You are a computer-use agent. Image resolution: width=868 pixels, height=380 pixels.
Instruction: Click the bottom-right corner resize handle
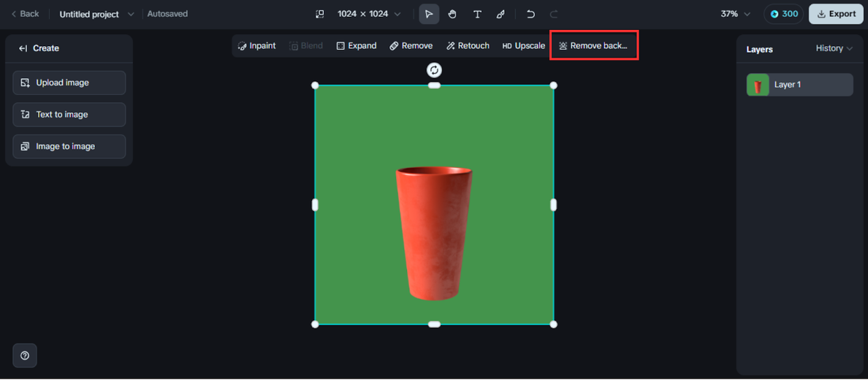point(553,324)
